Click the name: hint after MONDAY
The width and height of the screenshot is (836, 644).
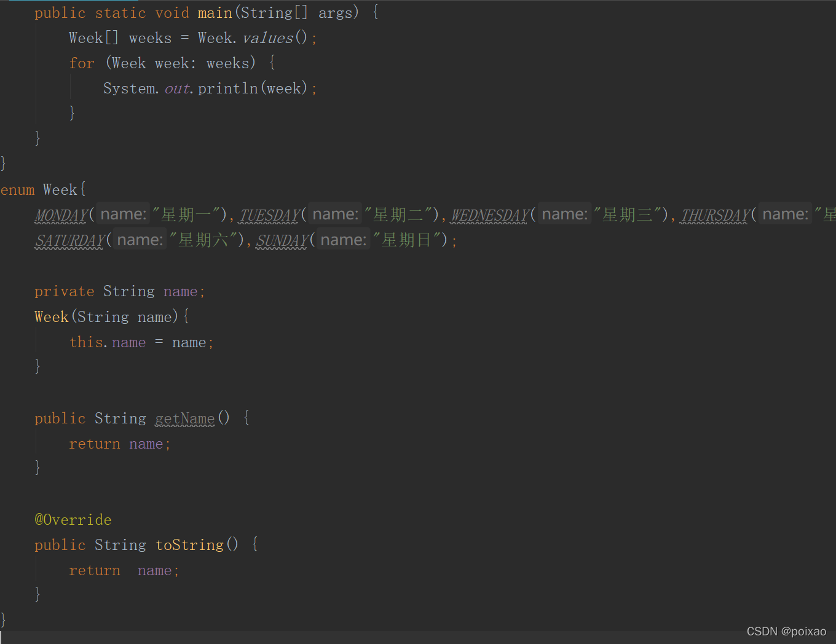[124, 214]
